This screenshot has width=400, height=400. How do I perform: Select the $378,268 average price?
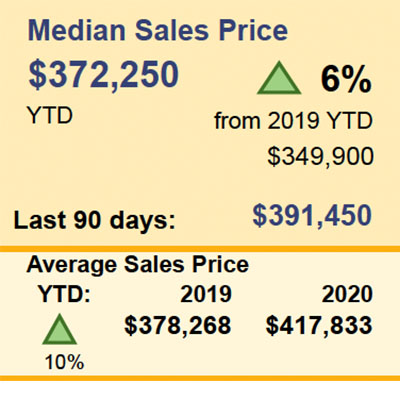click(x=178, y=326)
